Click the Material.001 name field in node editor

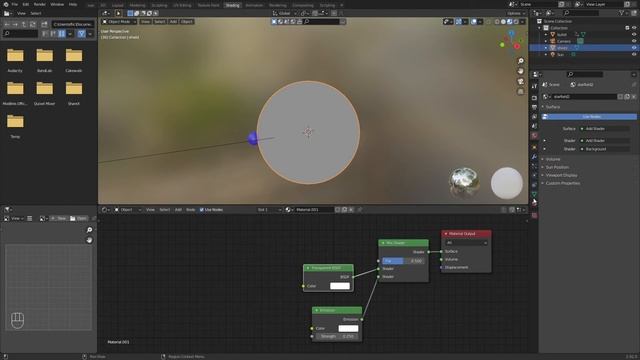[x=313, y=210]
